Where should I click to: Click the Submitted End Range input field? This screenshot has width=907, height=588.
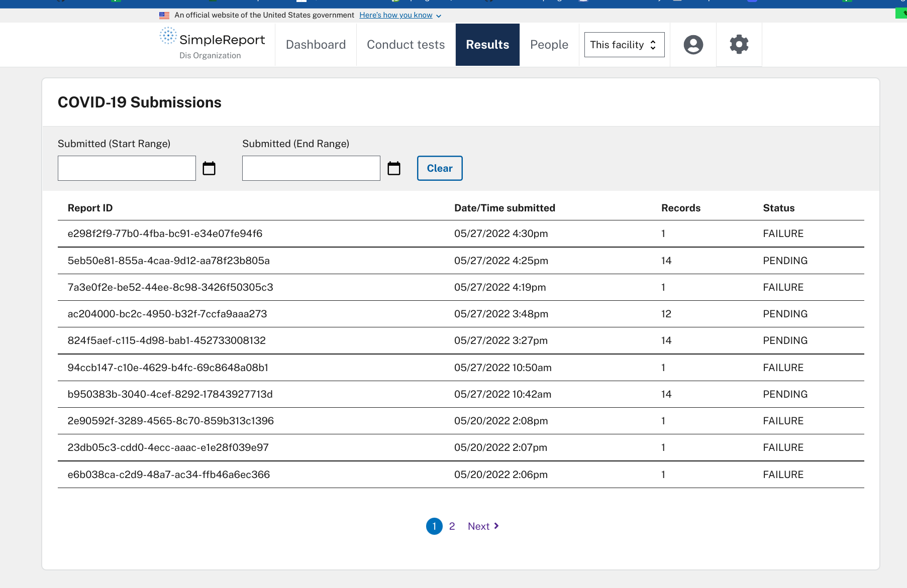[x=311, y=168]
